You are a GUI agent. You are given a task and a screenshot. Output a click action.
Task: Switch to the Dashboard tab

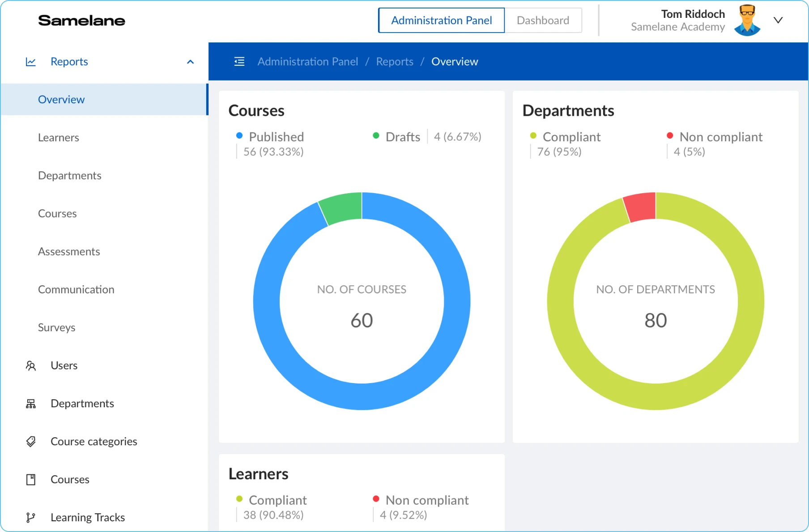543,21
